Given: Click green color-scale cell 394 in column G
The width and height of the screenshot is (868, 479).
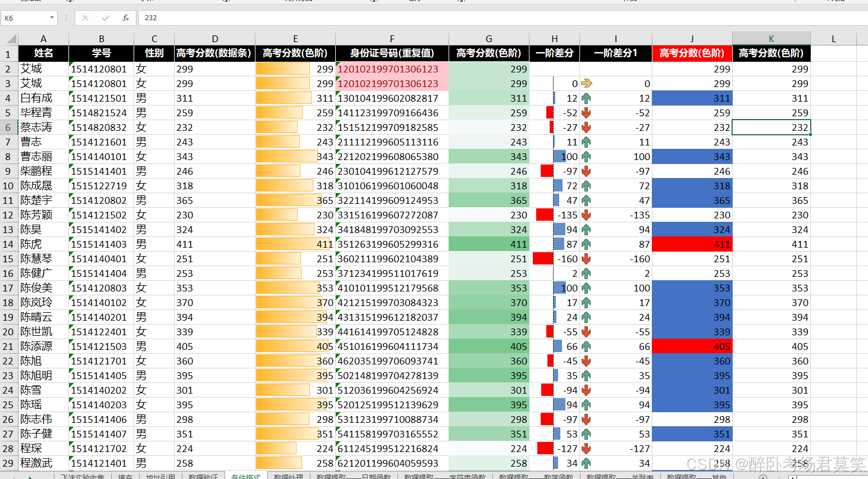Looking at the screenshot, I should 489,317.
